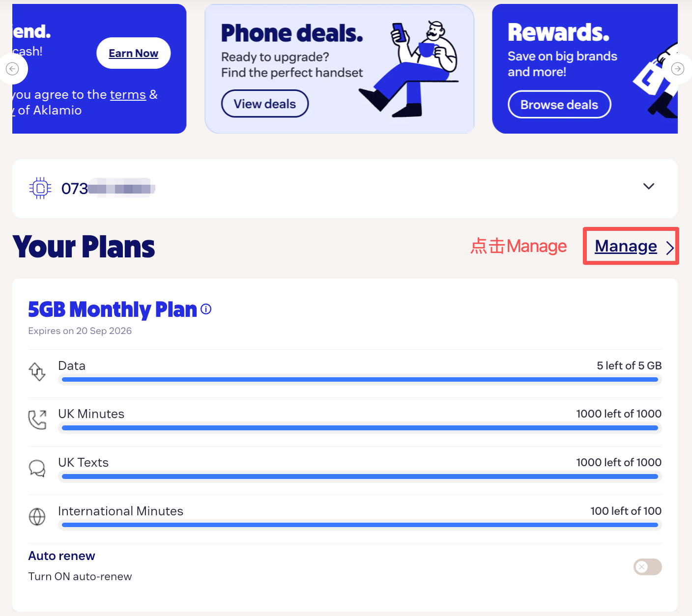Select the 5GB Monthly Plan title
The image size is (692, 616).
click(x=113, y=309)
